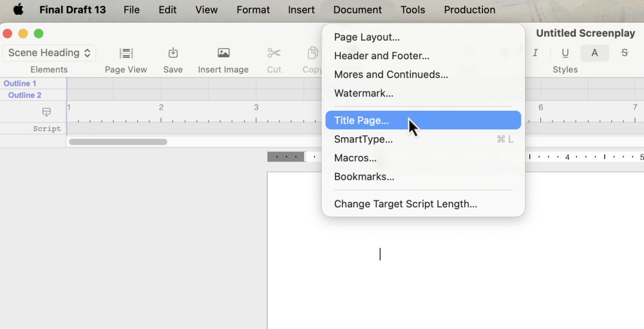Viewport: 644px width, 329px height.
Task: Open the Tools menu
Action: coord(413,10)
